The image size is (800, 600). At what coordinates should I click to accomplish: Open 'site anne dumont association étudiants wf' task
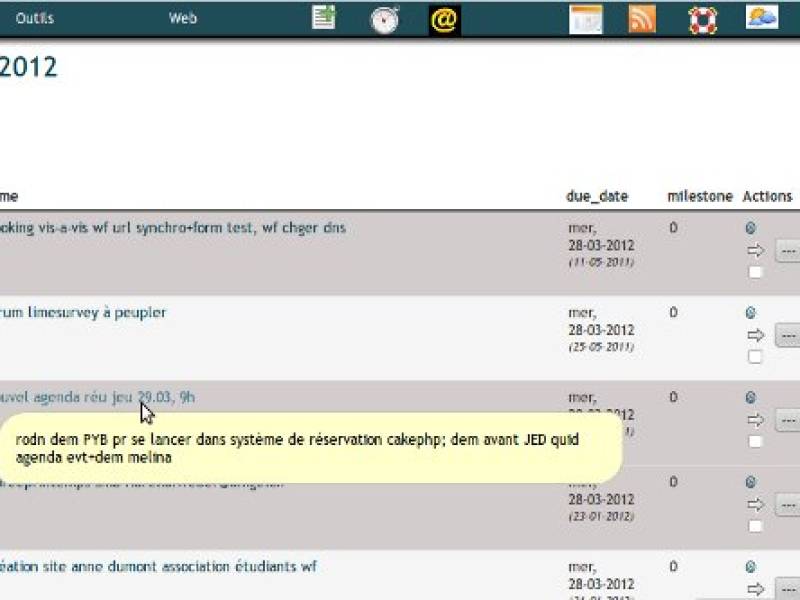coord(158,566)
